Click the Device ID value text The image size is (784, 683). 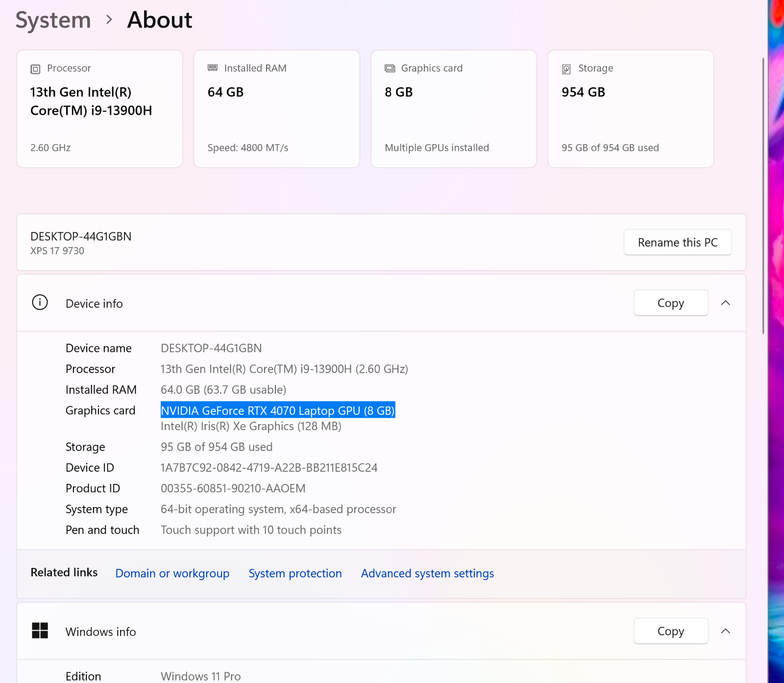[x=269, y=468]
